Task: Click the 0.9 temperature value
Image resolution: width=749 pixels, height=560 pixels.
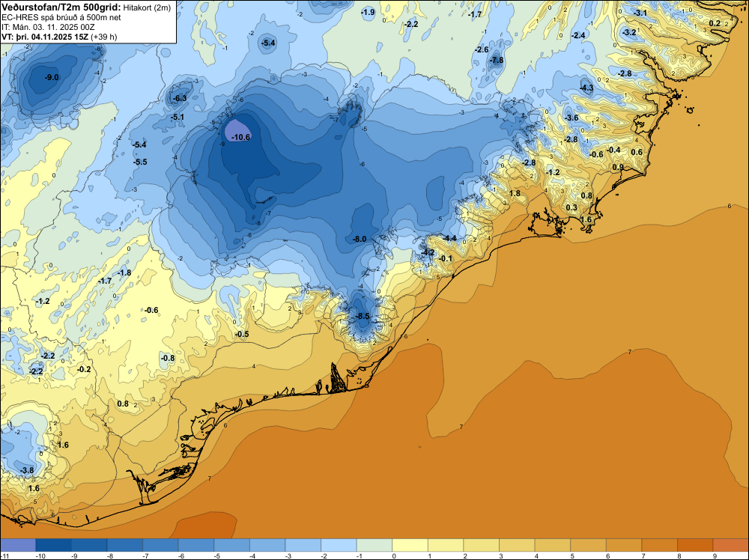Action: pos(618,167)
